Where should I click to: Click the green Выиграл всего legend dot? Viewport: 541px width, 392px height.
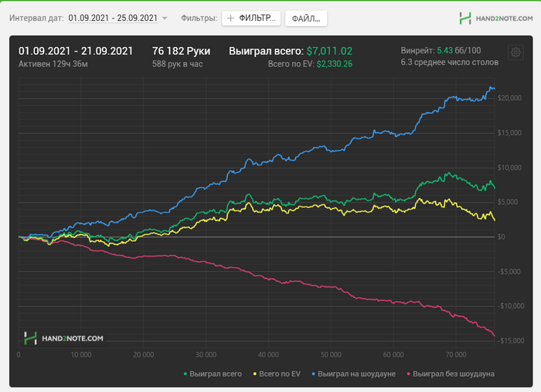pyautogui.click(x=185, y=373)
